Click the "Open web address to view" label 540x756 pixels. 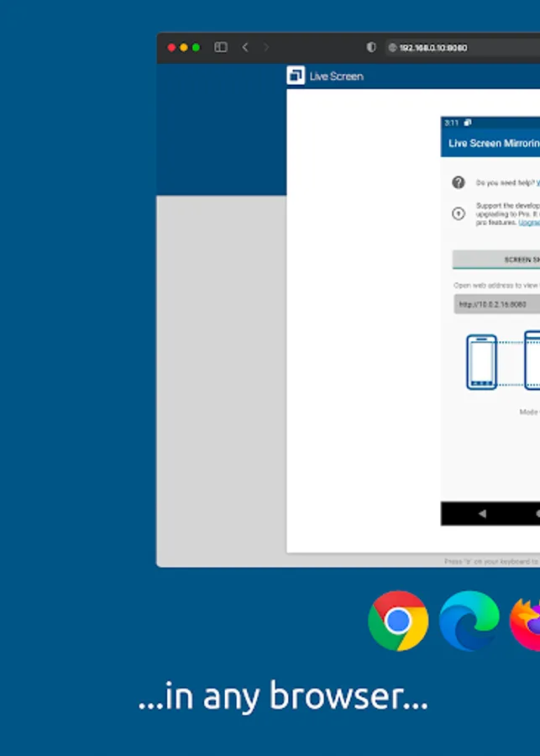tap(496, 286)
